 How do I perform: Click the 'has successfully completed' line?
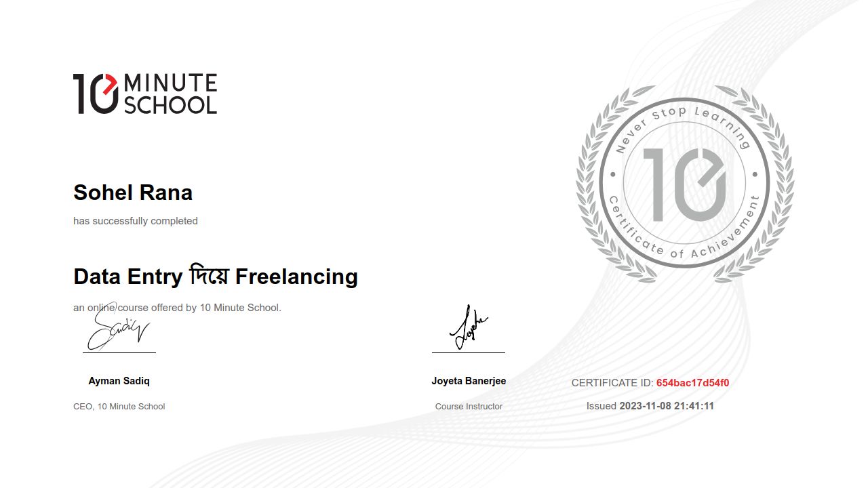[136, 221]
